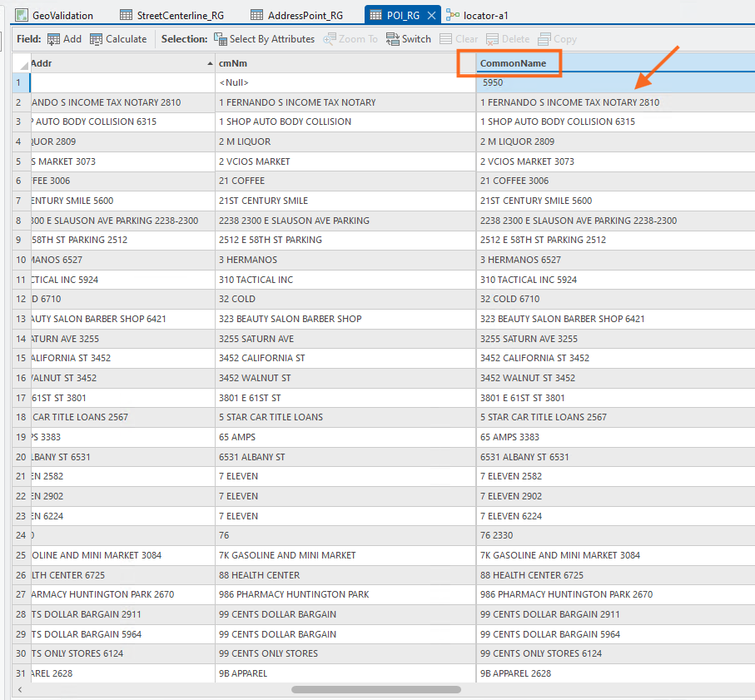Click the Delete selection icon
755x700 pixels.
493,39
